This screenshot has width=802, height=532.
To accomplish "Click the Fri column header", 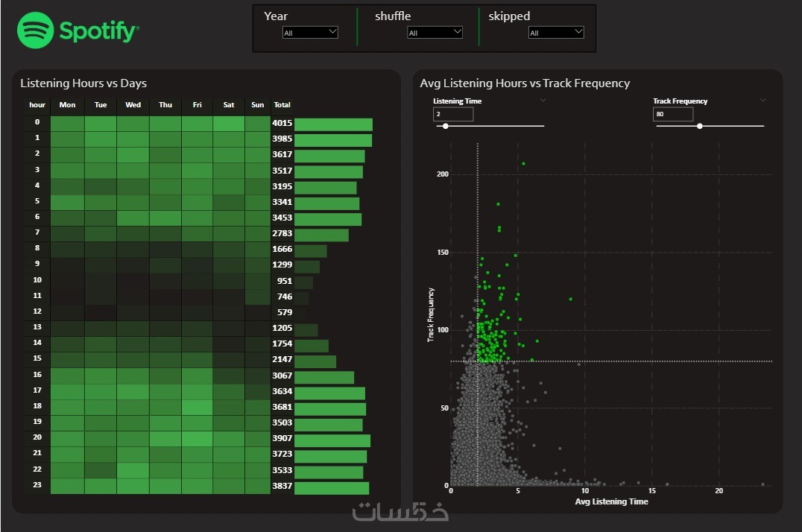I will click(x=197, y=105).
